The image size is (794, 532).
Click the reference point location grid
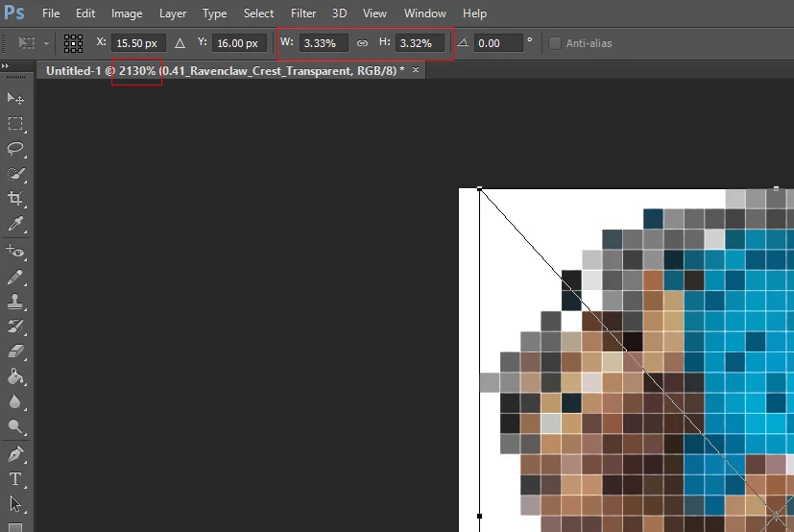pyautogui.click(x=73, y=43)
